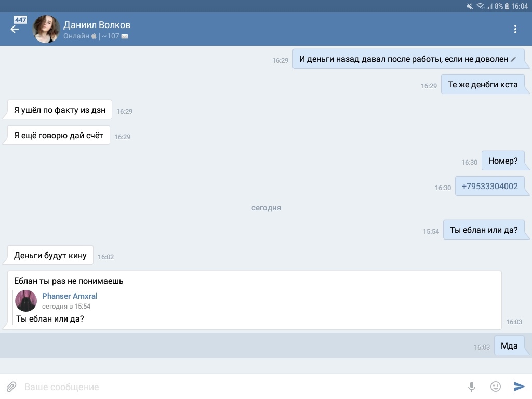Tap the edited pencil icon on message
The width and height of the screenshot is (532, 399).
pos(513,59)
